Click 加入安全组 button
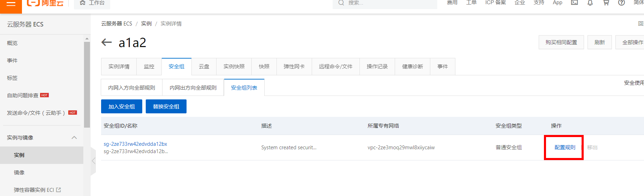Viewport: 644px width, 196px height. pyautogui.click(x=122, y=106)
